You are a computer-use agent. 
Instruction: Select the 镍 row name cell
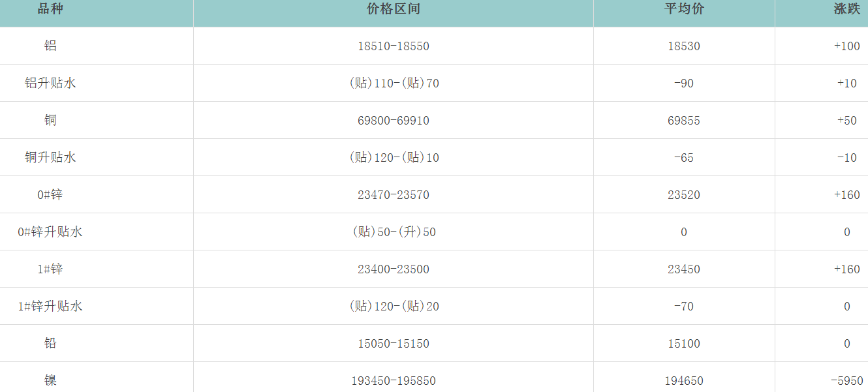(50, 380)
